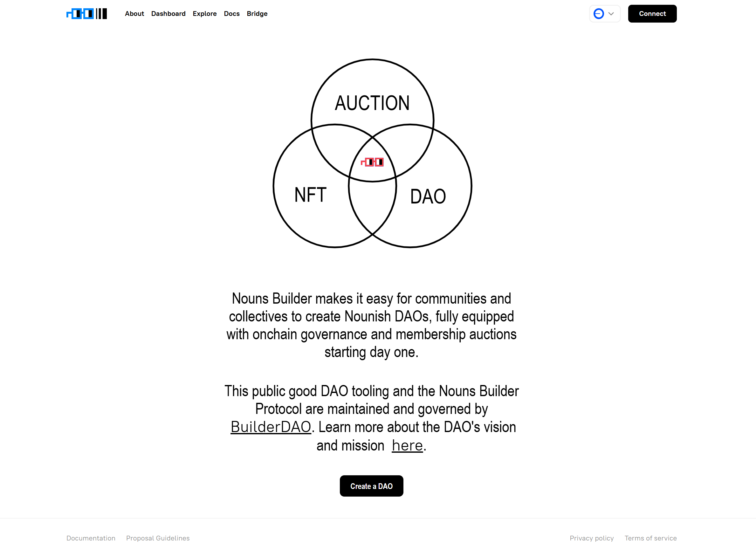Click the Connect wallet button
Viewport: 756px width, 550px height.
point(652,14)
